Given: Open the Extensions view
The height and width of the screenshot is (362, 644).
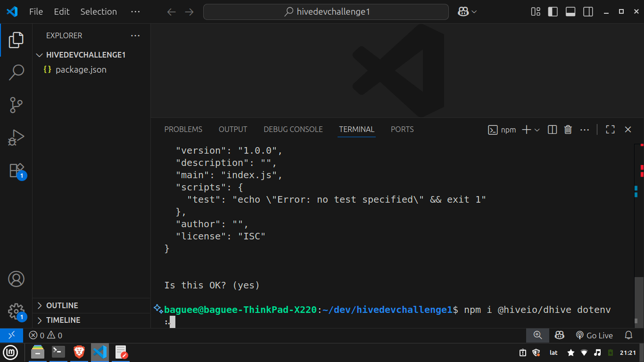Looking at the screenshot, I should (x=16, y=170).
